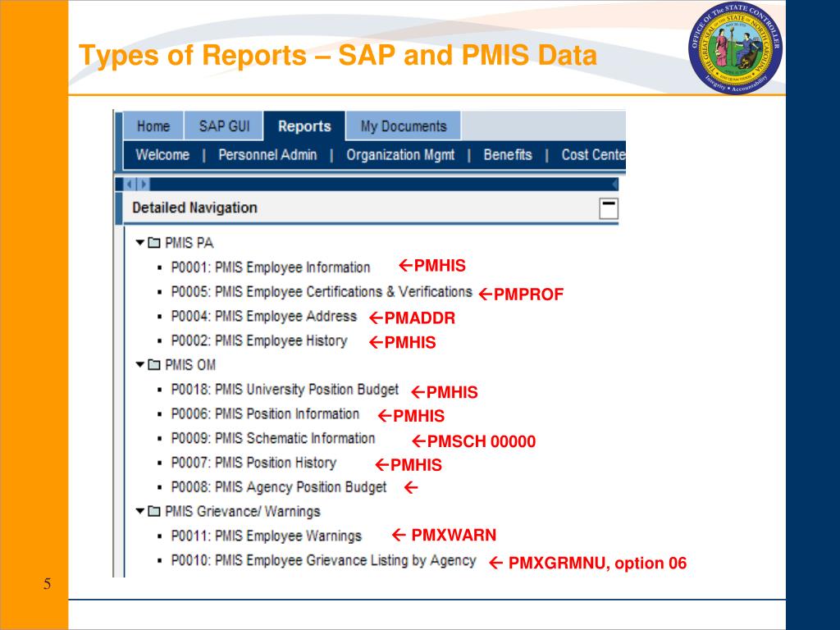
Task: Minimize the Detailed Navigation panel
Action: 608,208
